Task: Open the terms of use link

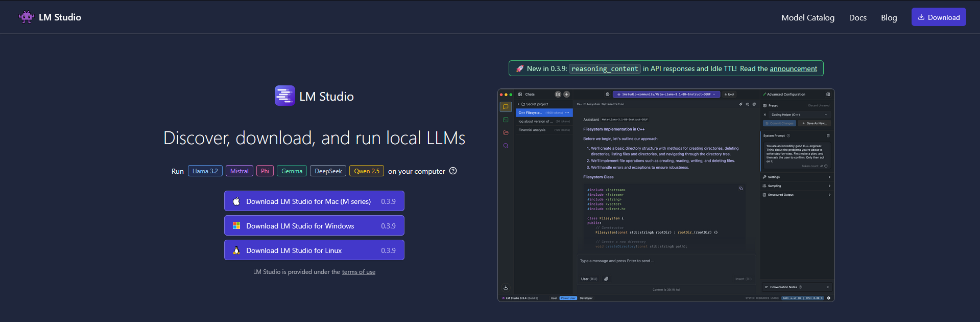Action: coord(358,272)
